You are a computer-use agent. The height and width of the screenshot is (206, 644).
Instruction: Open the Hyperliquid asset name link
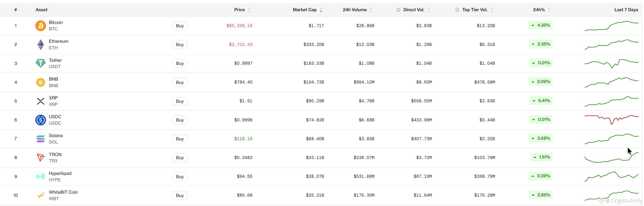[60, 173]
